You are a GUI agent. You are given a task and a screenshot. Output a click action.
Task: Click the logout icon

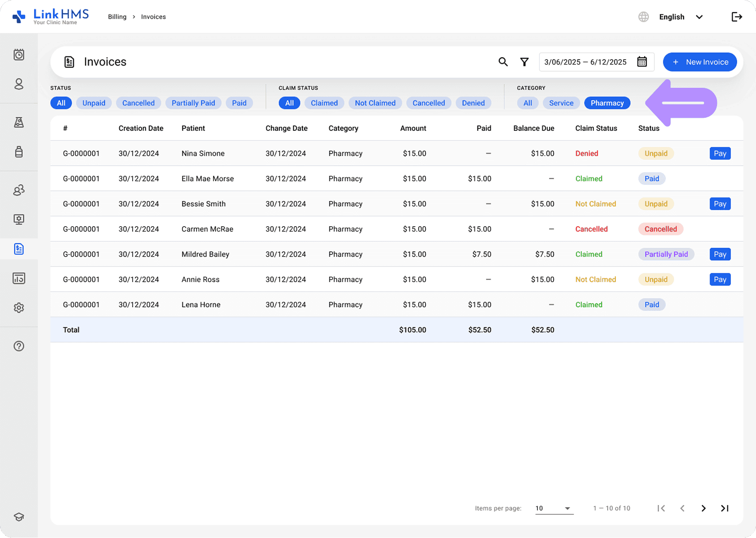click(x=737, y=17)
